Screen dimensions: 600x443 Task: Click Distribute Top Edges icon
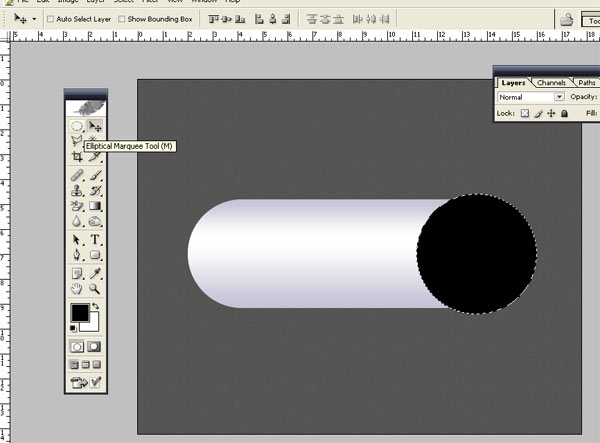(312, 19)
